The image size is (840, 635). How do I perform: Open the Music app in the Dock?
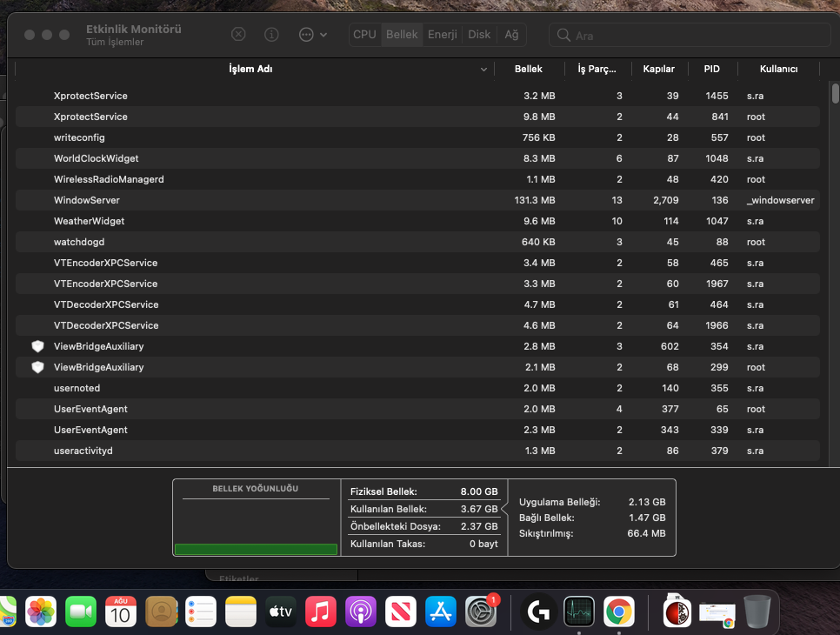[321, 612]
